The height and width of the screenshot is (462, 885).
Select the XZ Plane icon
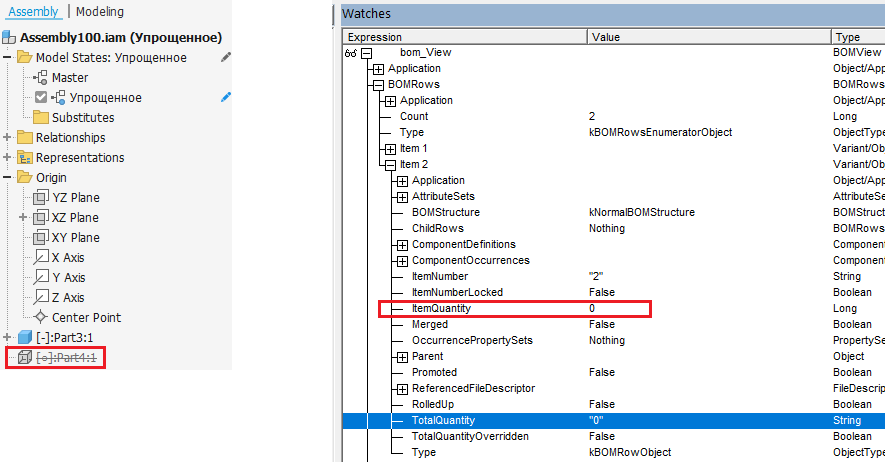(41, 217)
